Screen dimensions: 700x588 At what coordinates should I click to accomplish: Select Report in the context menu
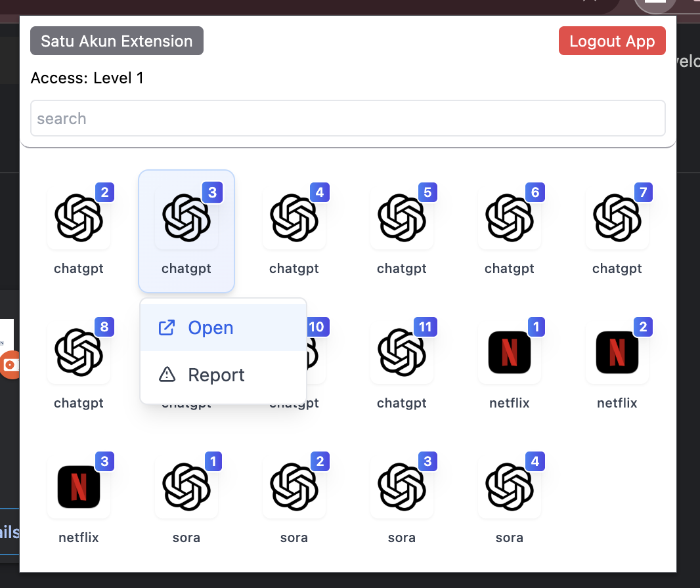click(223, 375)
